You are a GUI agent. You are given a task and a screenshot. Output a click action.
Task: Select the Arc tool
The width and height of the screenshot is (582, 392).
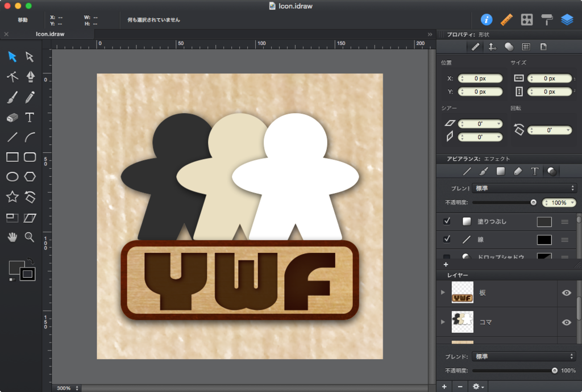(30, 137)
